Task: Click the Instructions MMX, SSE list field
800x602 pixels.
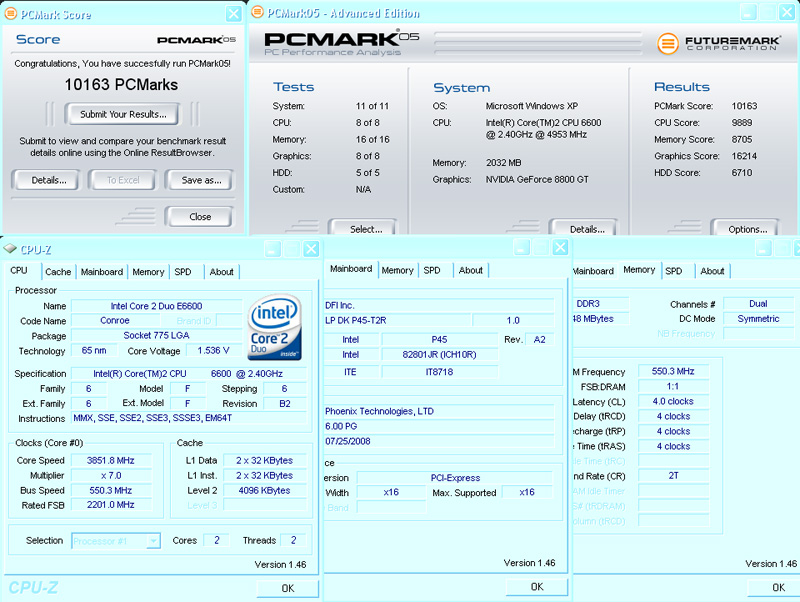Action: [189, 418]
